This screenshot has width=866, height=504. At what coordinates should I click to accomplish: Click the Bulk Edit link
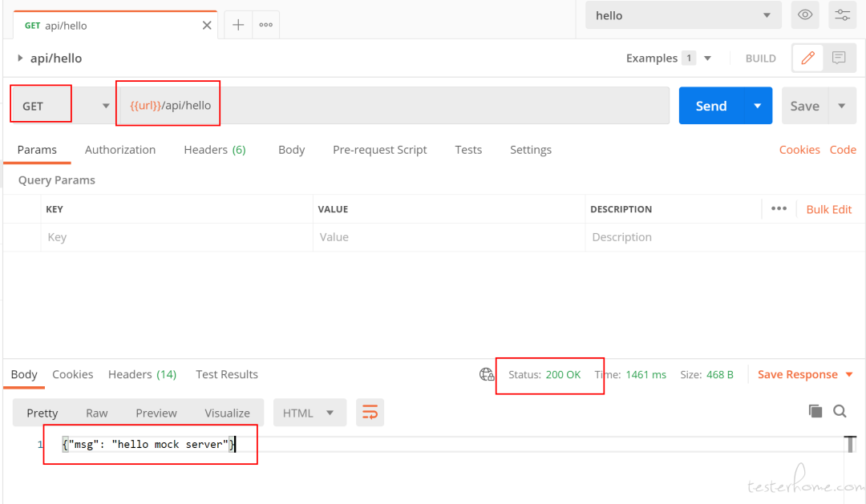click(x=829, y=209)
